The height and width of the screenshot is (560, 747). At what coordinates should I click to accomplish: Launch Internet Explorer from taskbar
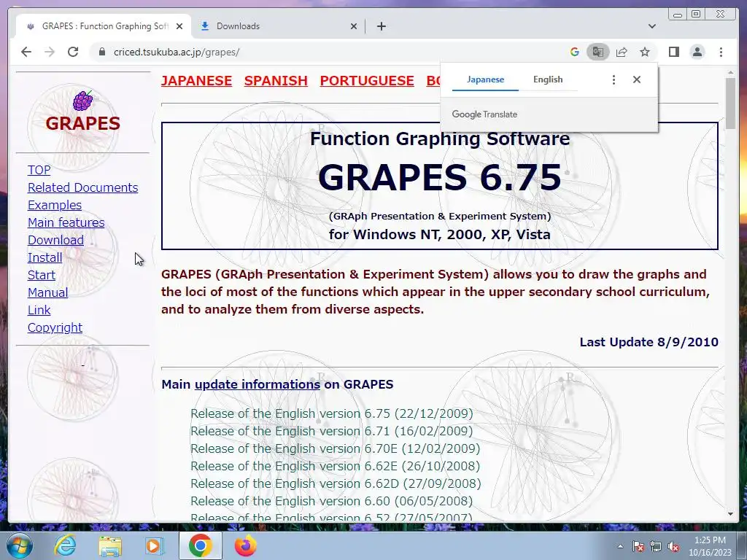click(x=65, y=545)
